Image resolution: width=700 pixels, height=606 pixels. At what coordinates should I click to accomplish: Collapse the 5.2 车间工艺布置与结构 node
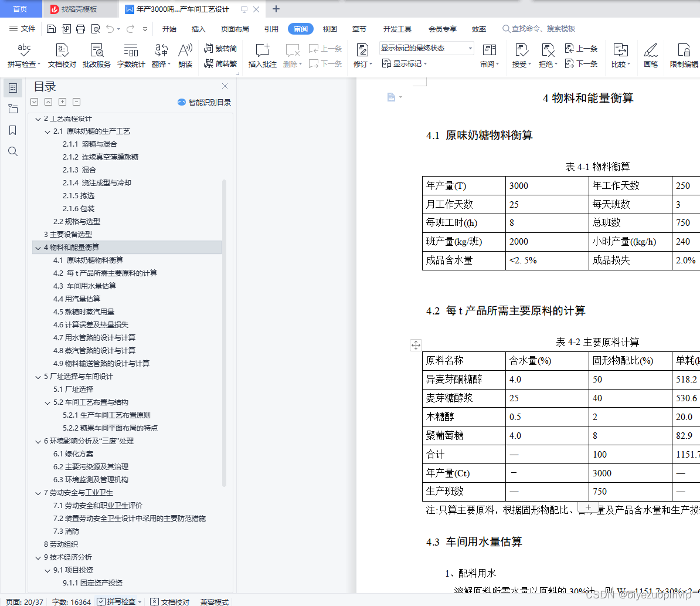pos(47,403)
